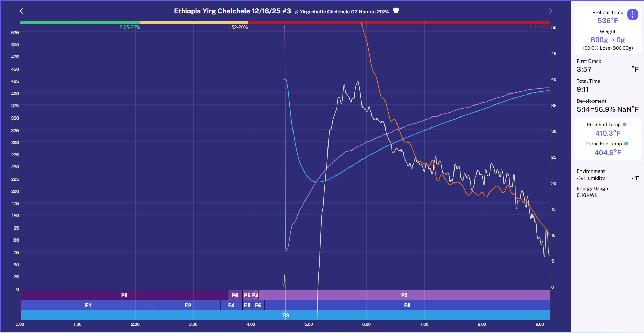Click the back arrow at top left

point(21,11)
